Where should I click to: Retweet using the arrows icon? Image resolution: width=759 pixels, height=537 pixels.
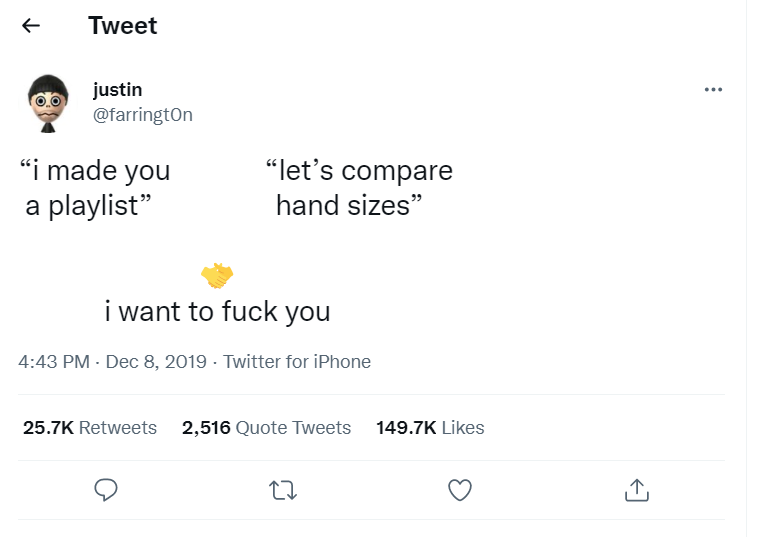coord(283,490)
